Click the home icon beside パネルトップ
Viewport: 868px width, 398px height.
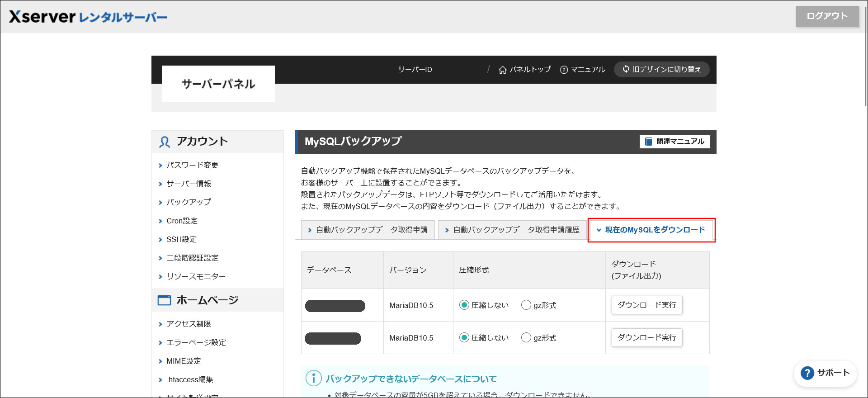click(502, 70)
